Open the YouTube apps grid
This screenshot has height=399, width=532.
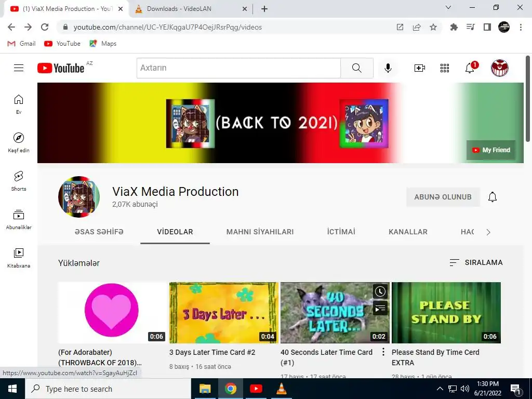coord(445,68)
